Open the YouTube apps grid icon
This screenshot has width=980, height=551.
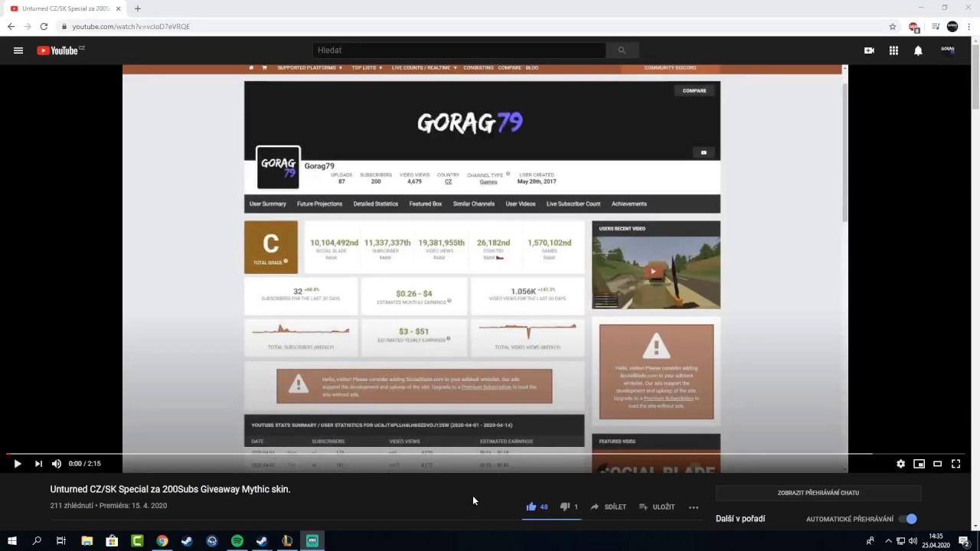tap(893, 51)
